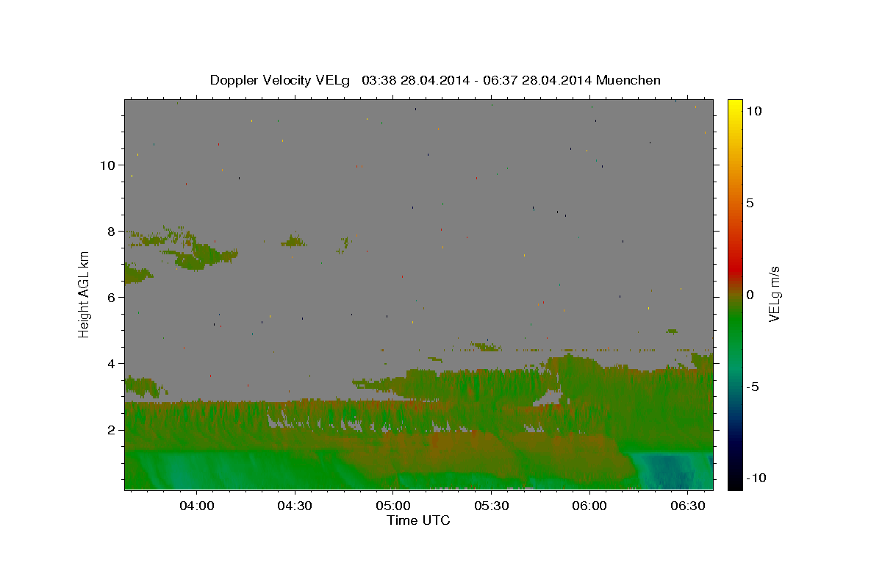The width and height of the screenshot is (882, 588).
Task: Select the 04:00 time tick label
Action: [197, 506]
